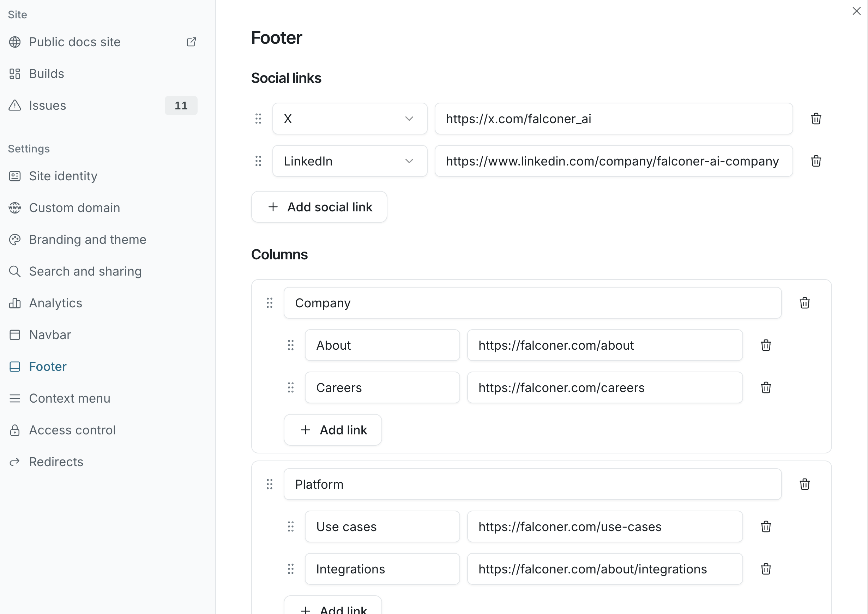Edit the Careers link label field
Screen dimensions: 868x614
(x=382, y=387)
